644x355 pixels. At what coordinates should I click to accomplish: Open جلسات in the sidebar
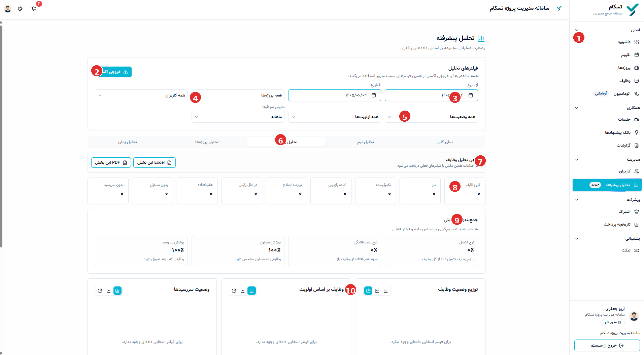pos(628,119)
